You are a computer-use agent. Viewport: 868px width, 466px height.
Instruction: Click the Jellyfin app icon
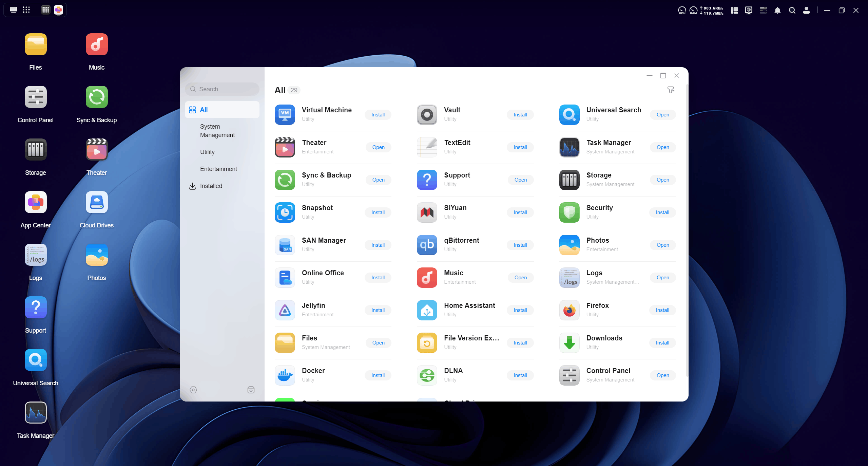coord(285,310)
